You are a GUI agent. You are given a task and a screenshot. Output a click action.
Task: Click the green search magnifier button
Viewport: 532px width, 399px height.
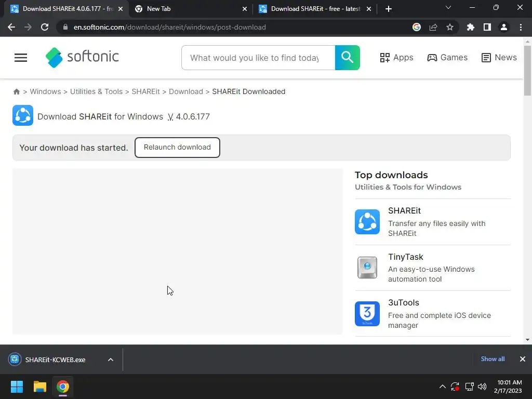[347, 58]
